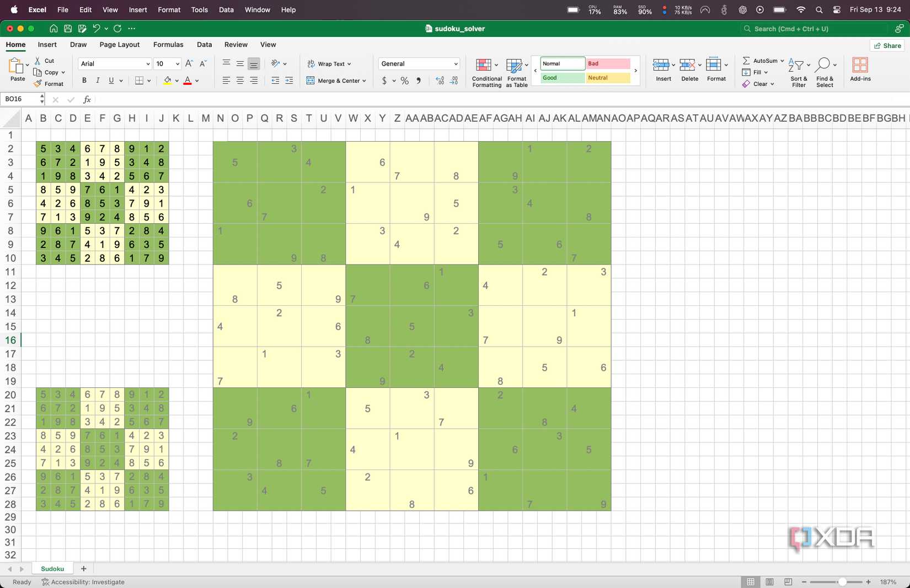910x588 pixels.
Task: Apply percent style formatting
Action: tap(404, 80)
